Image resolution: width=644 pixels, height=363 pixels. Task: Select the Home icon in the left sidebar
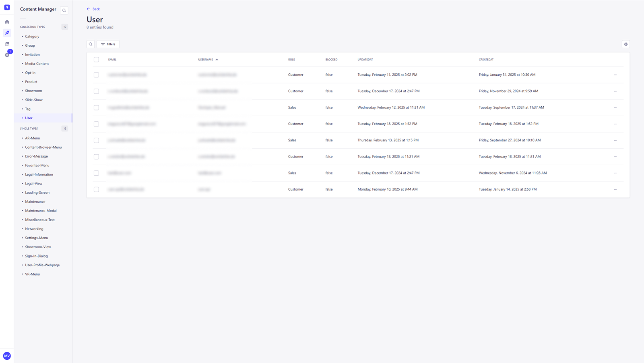[x=7, y=21]
